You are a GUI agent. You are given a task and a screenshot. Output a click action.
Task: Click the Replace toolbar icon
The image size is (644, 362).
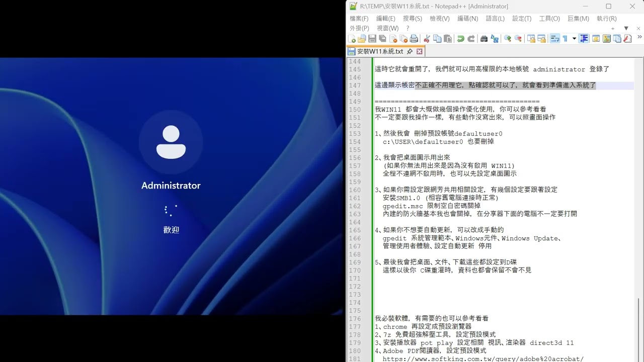pos(495,39)
